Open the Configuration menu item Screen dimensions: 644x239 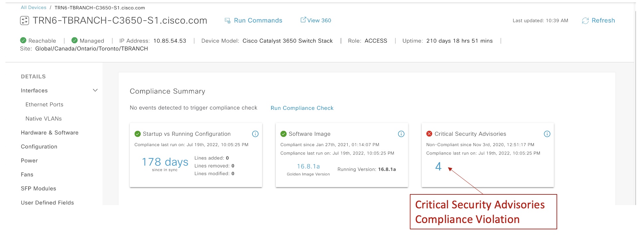click(x=39, y=146)
